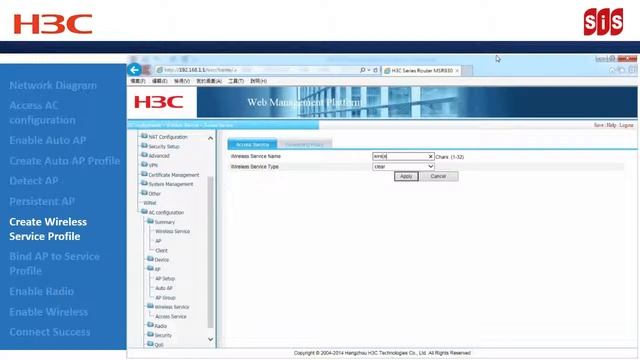Click the browser URL address bar
This screenshot has height=360, width=640.
tap(257, 70)
